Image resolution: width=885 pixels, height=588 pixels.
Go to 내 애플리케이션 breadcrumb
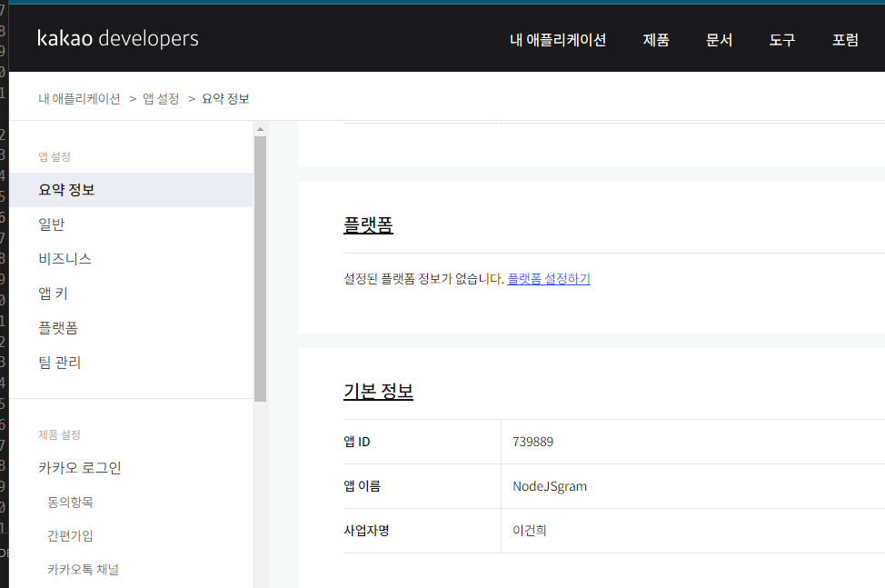click(x=80, y=99)
